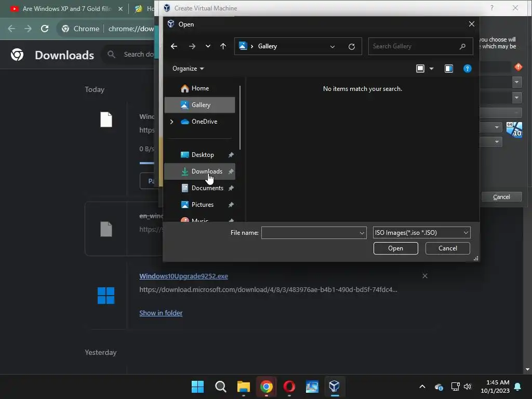This screenshot has height=399, width=532.
Task: Open the Organize menu
Action: [x=188, y=69]
